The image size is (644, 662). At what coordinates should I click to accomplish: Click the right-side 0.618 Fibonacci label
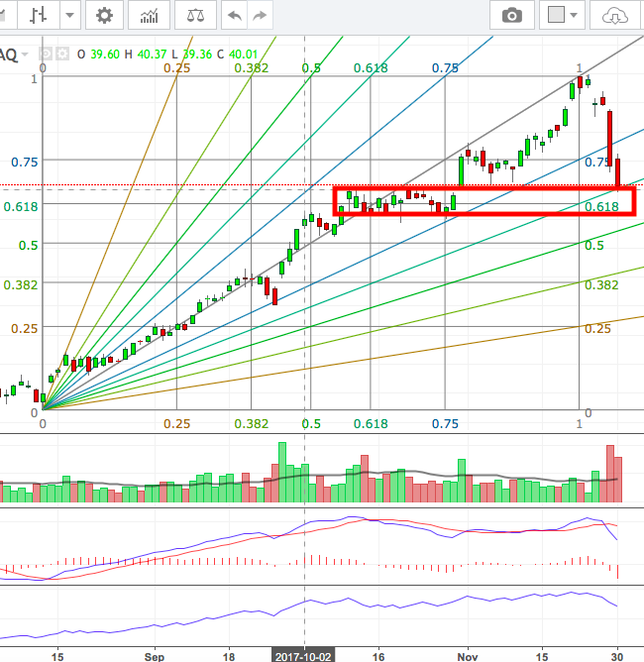click(601, 207)
